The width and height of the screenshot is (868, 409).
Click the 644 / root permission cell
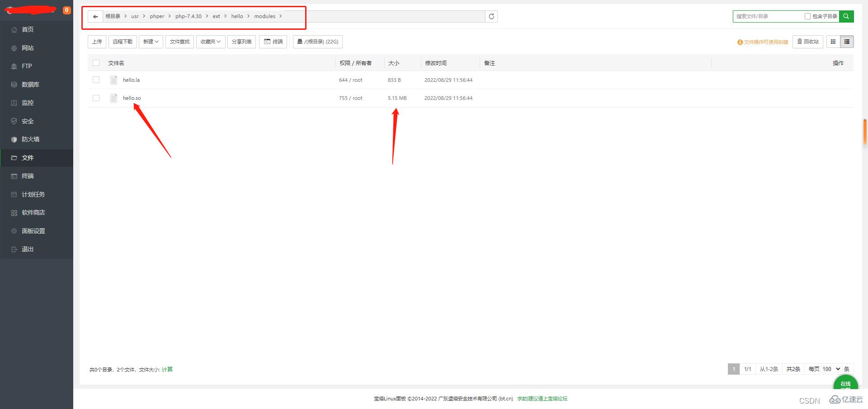pyautogui.click(x=351, y=80)
